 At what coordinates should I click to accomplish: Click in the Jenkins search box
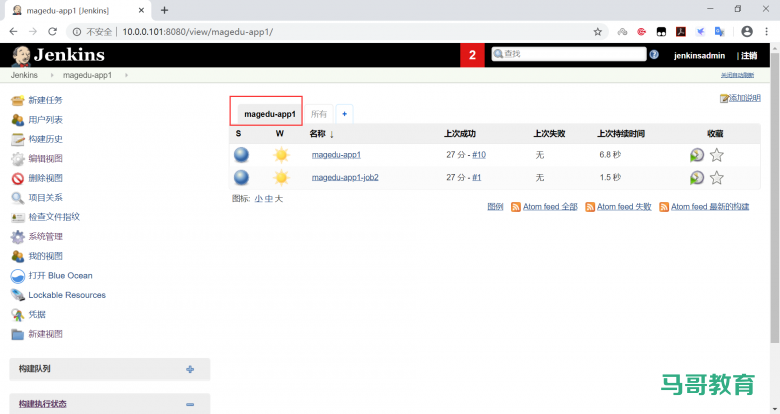(569, 54)
